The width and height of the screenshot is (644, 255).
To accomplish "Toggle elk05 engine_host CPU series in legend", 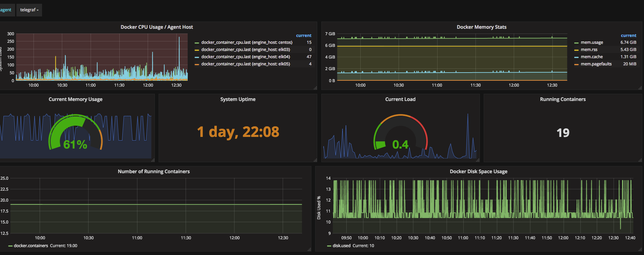I will 245,64.
